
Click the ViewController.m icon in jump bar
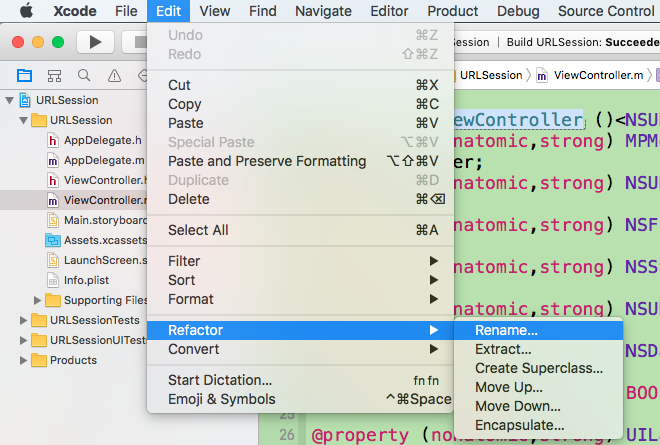tap(542, 76)
